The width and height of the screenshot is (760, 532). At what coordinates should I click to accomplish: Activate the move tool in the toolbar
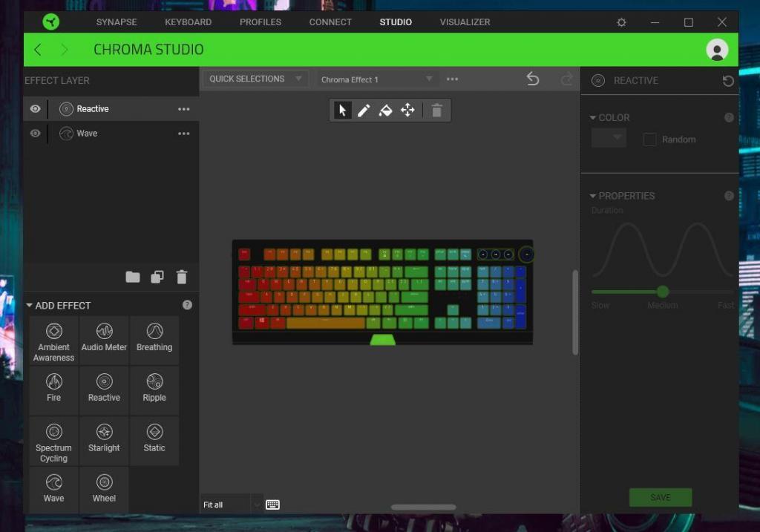pyautogui.click(x=407, y=111)
